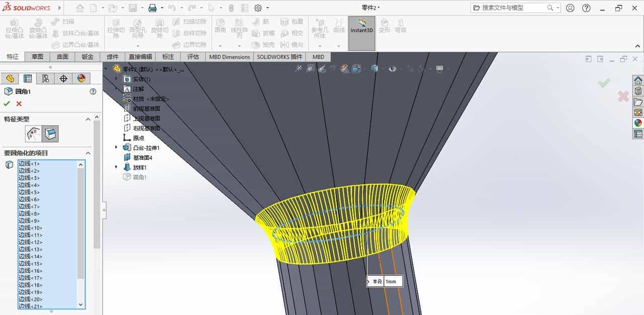The image size is (644, 315).
Task: Click the display style eye icon
Action: [392, 68]
